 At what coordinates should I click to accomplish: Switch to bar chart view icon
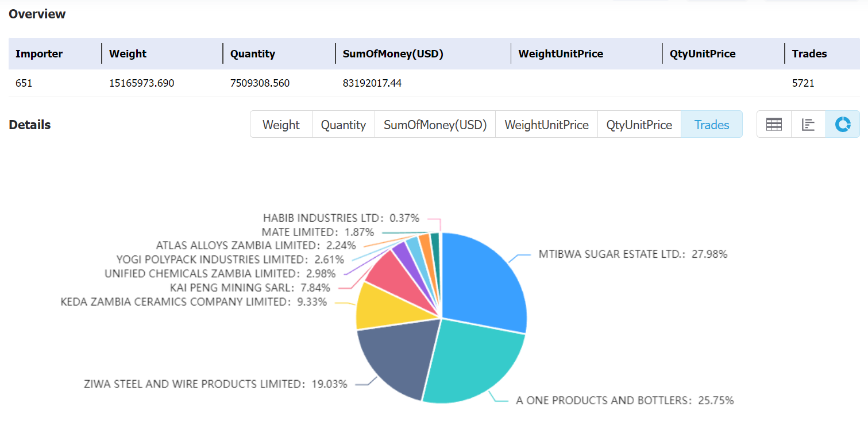click(808, 125)
